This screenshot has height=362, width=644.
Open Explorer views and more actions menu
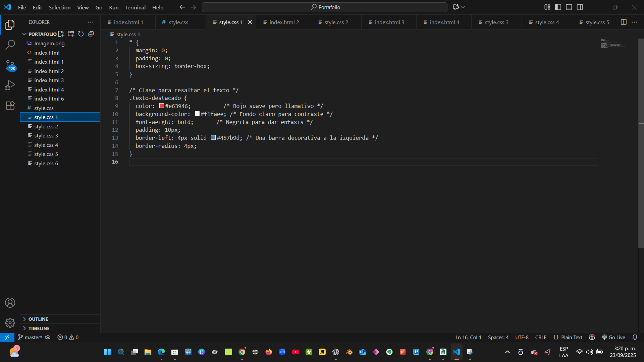tap(91, 22)
